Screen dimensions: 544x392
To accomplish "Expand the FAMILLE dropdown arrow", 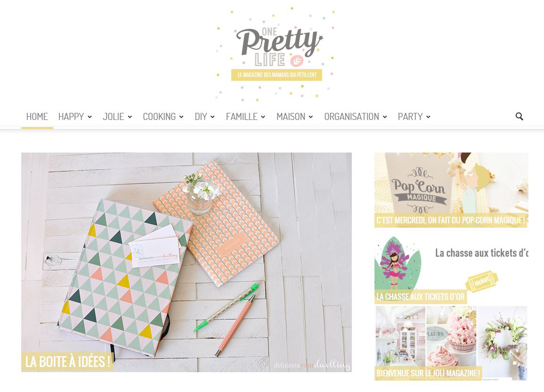I will tap(263, 117).
